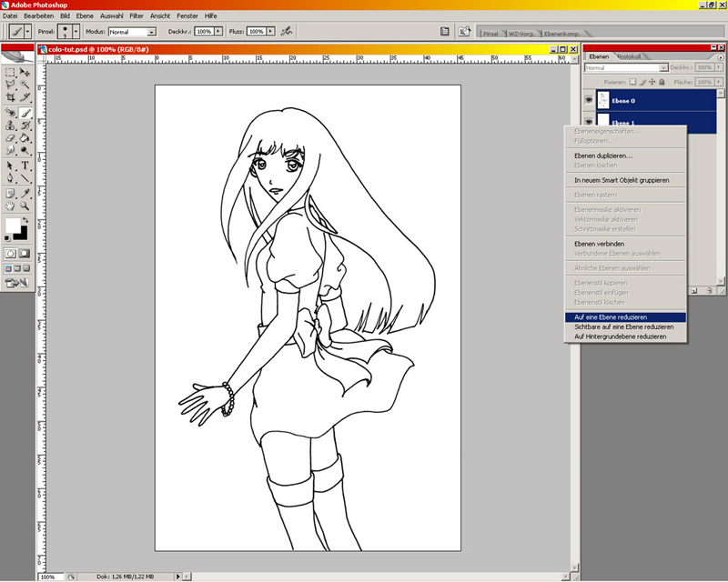Select the Zoom magnifier tool

click(25, 206)
